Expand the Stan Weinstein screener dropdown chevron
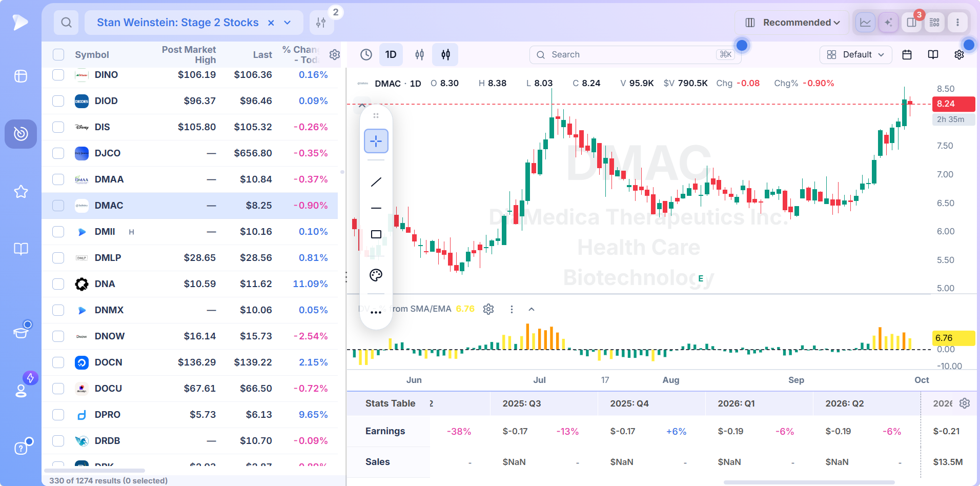Screen dimensions: 980x486 (288, 23)
